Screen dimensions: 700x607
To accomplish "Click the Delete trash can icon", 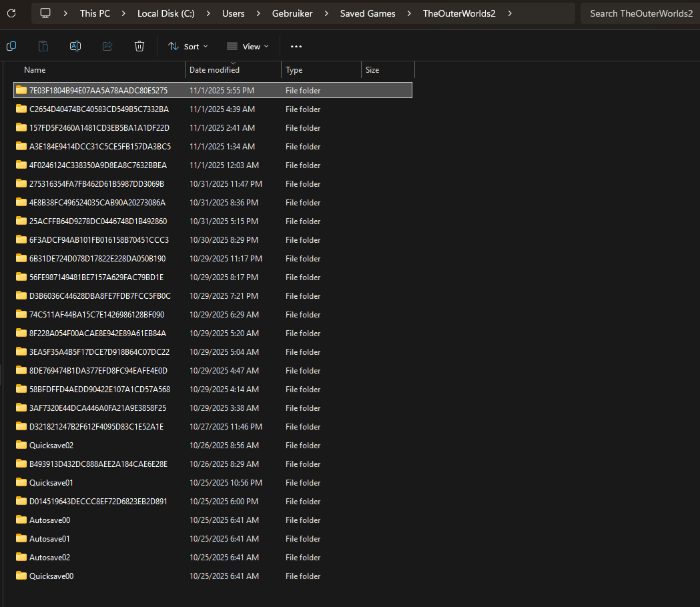I will coord(139,46).
